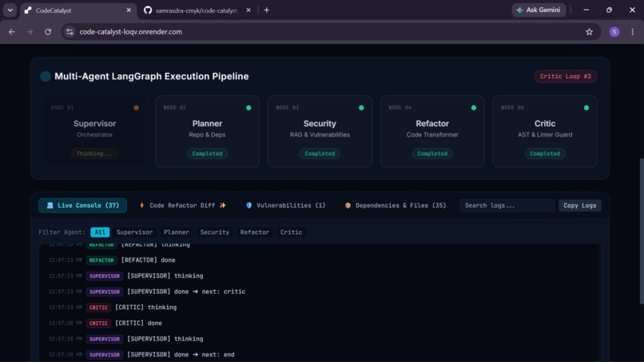Click the Ask Gemini button
The width and height of the screenshot is (644, 362).
539,10
